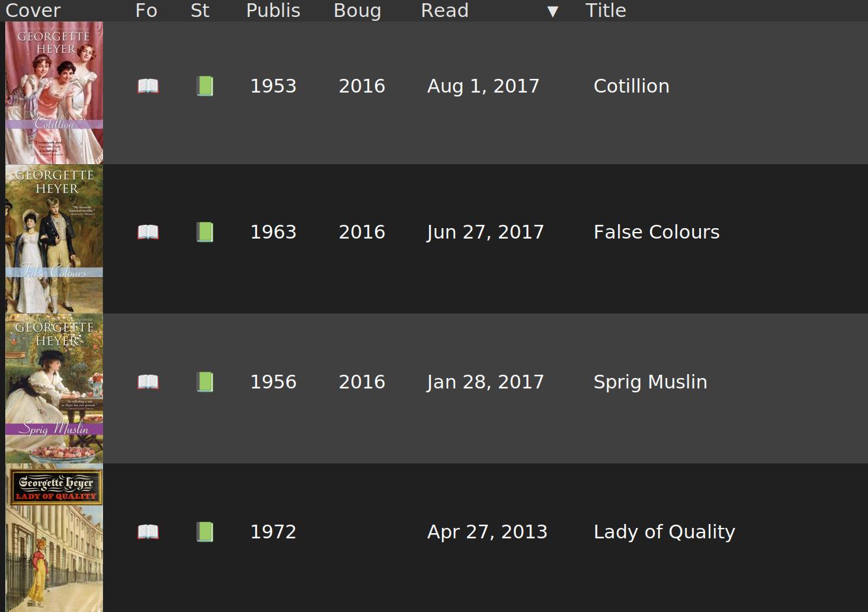The width and height of the screenshot is (868, 612).
Task: Click the Cover column header
Action: click(x=33, y=10)
